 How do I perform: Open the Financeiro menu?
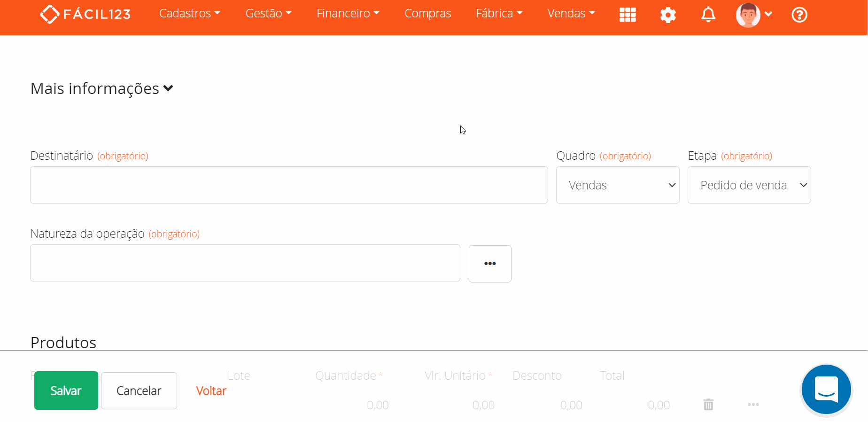coord(348,14)
